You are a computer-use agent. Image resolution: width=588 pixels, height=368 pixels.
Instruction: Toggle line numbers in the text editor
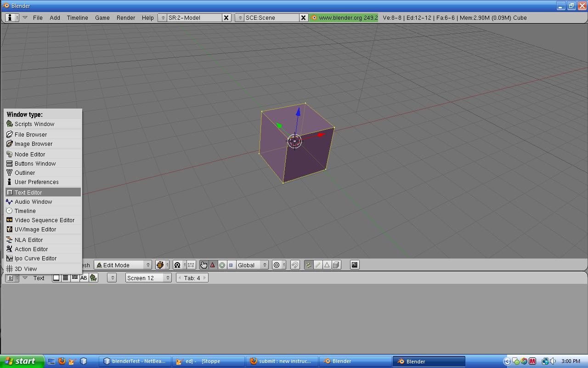point(65,277)
